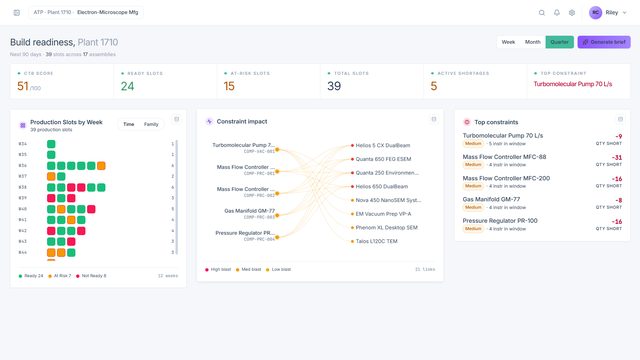Click the At-Risk Slots value 15
The width and height of the screenshot is (640, 360).
pyautogui.click(x=229, y=86)
